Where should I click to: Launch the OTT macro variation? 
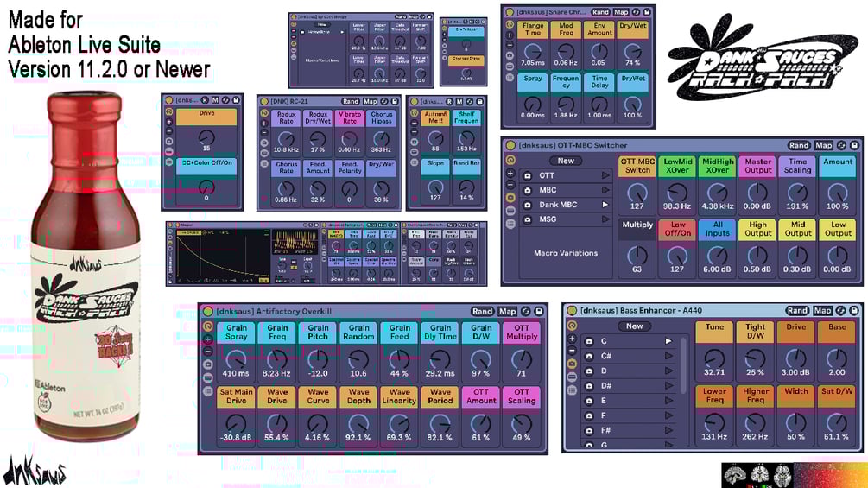(x=605, y=175)
